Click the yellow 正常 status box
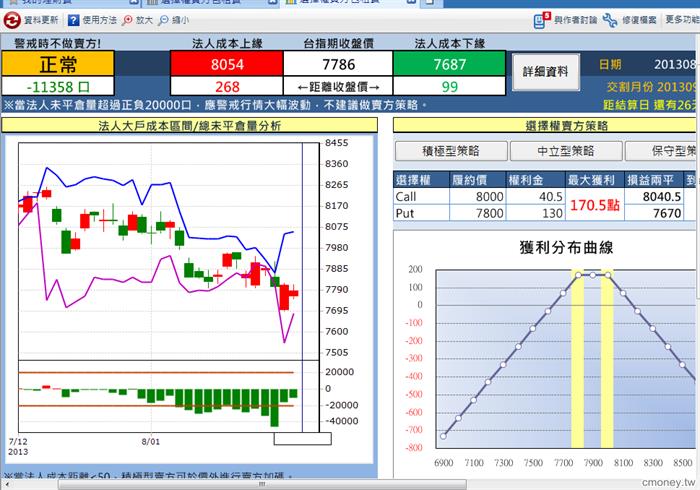The image size is (700, 490). point(58,64)
